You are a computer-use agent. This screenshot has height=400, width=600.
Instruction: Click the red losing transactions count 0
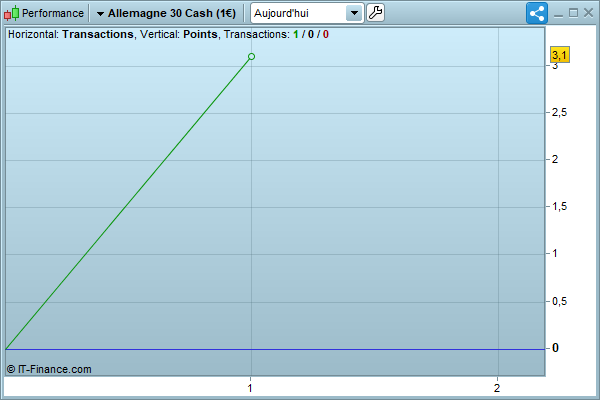coord(326,34)
